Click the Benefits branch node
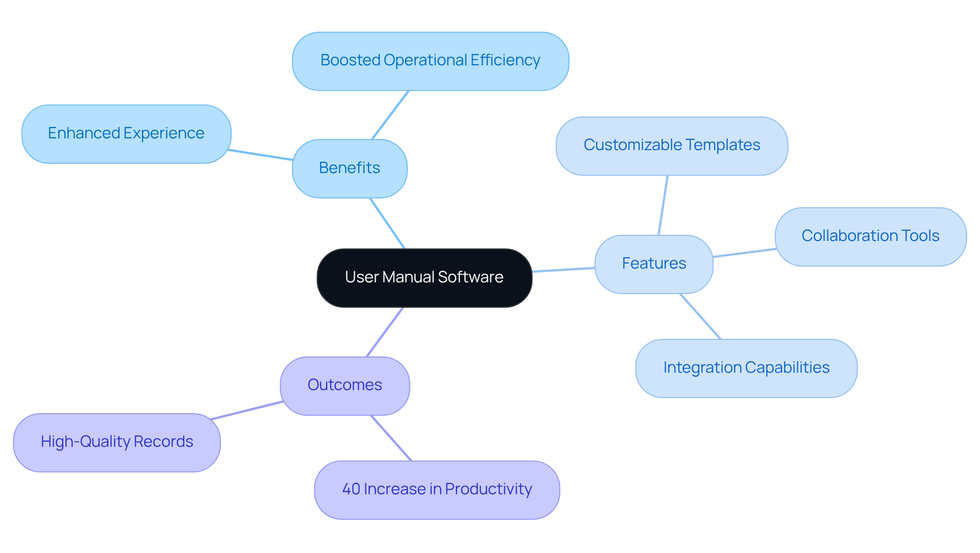This screenshot has height=553, width=980. pyautogui.click(x=350, y=168)
